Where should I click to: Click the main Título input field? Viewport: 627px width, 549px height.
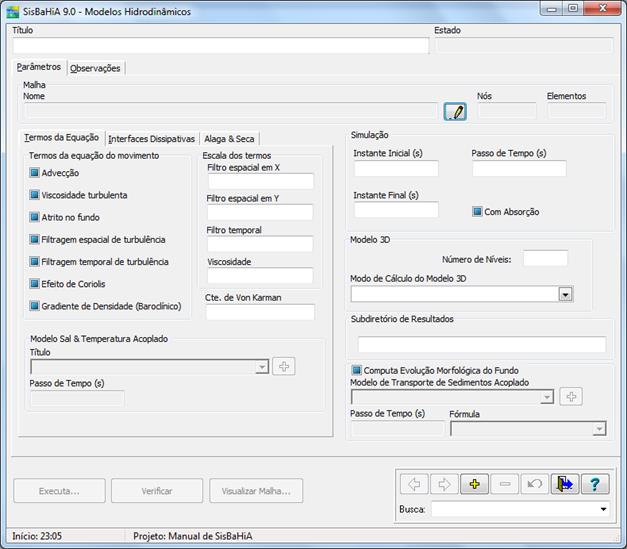(221, 46)
